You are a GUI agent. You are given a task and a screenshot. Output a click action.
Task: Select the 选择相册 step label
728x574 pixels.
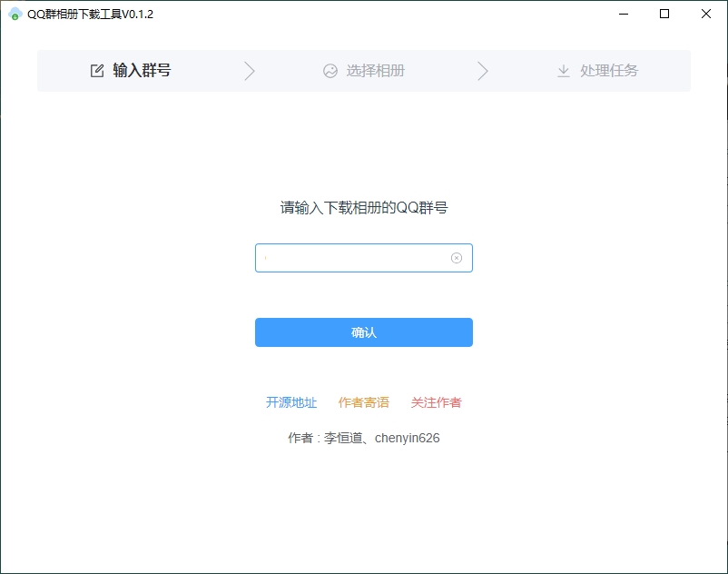coord(375,71)
